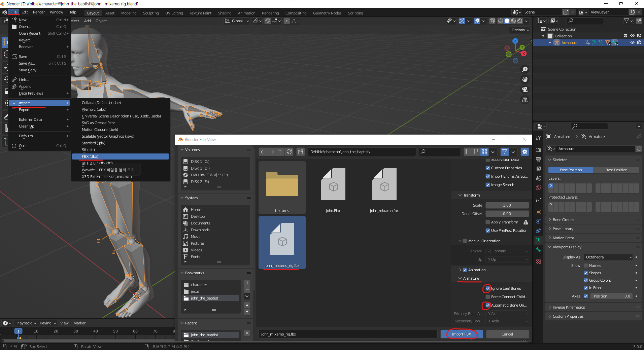Open the Display As Octahedral dropdown
This screenshot has height=350, width=644.
608,257
